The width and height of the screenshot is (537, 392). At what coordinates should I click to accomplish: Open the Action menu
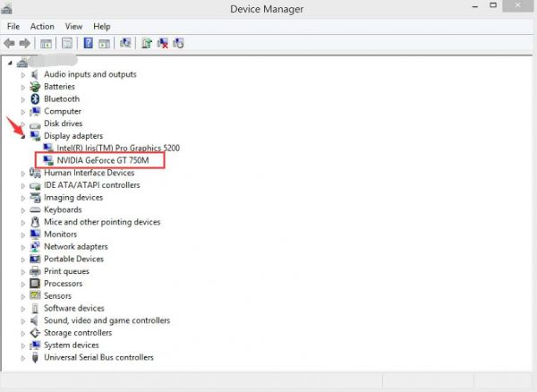coord(42,26)
